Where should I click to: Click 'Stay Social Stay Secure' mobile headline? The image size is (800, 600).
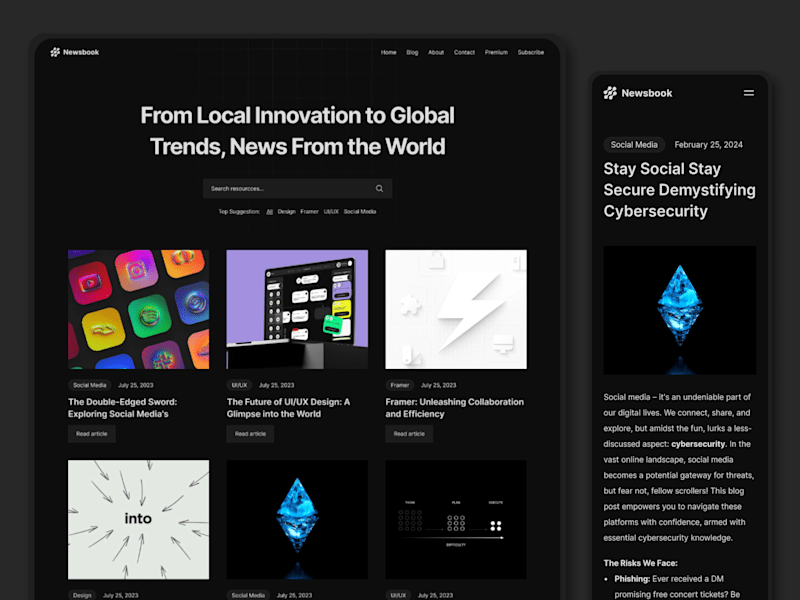coord(680,190)
